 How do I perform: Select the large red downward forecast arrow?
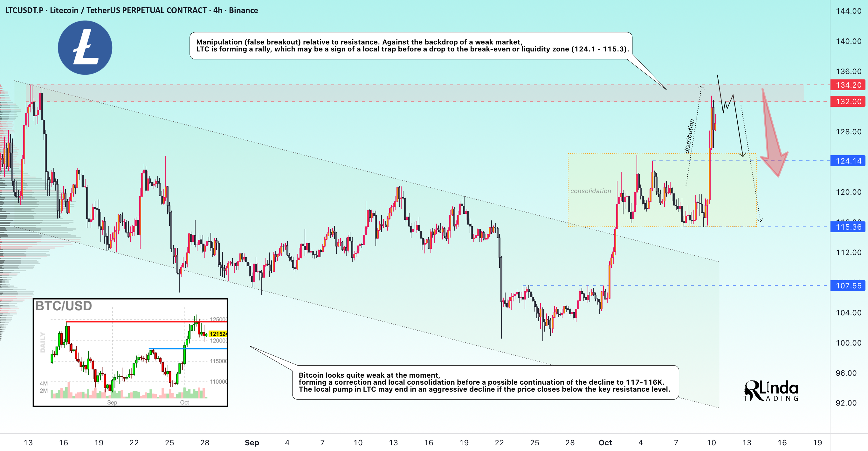point(774,133)
